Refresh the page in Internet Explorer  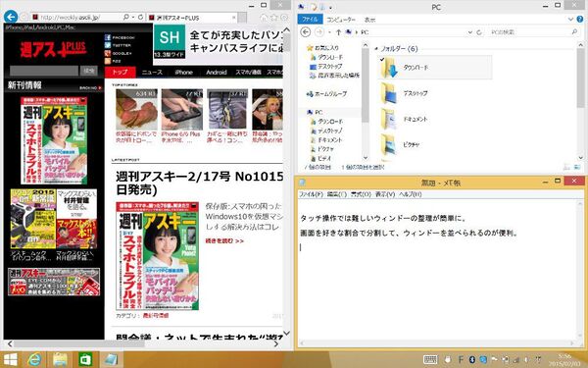point(140,17)
